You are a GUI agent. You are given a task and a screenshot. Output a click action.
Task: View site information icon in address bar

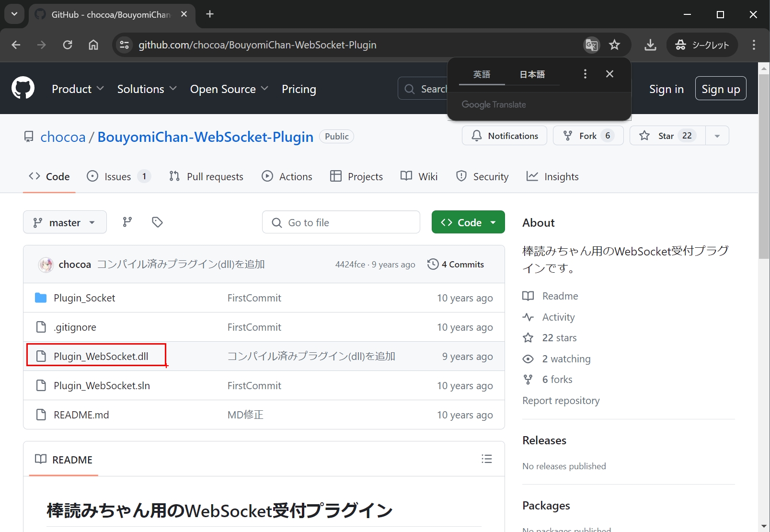click(124, 45)
